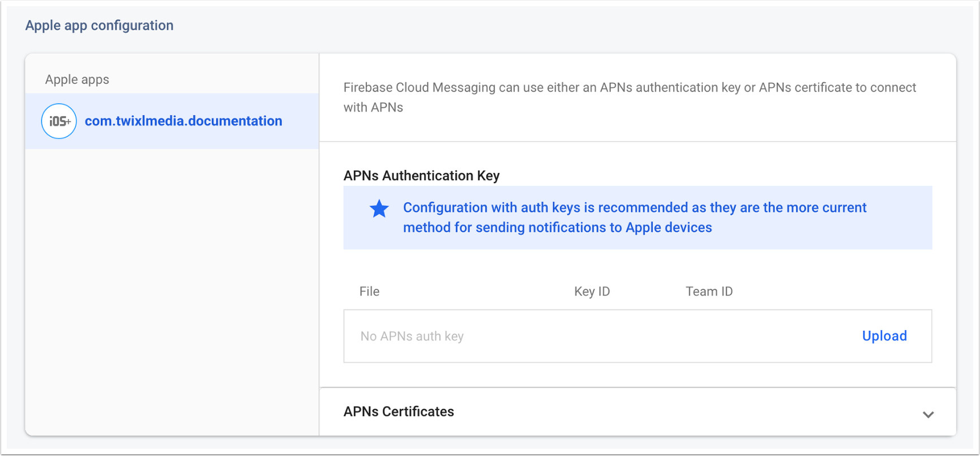Select com.twixlmedia.documentation app
Image resolution: width=980 pixels, height=456 pixels.
click(172, 121)
